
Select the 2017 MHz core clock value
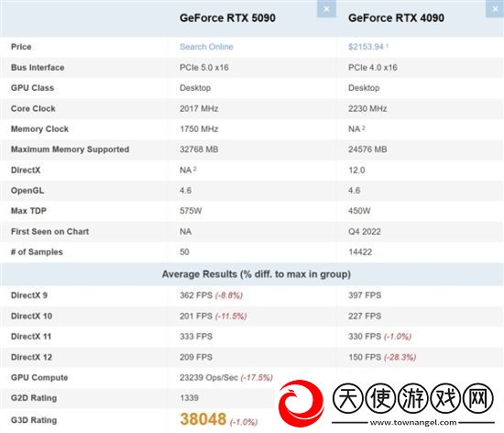(x=199, y=108)
